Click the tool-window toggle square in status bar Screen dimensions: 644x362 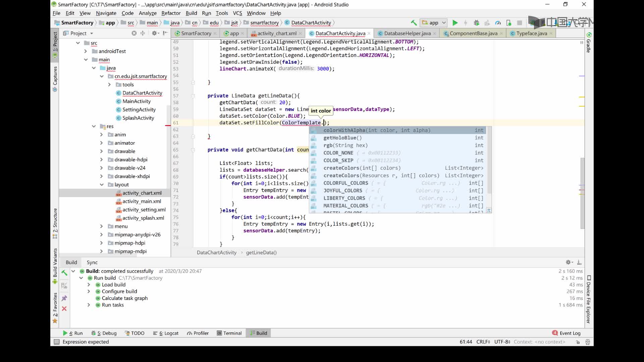pos(57,342)
